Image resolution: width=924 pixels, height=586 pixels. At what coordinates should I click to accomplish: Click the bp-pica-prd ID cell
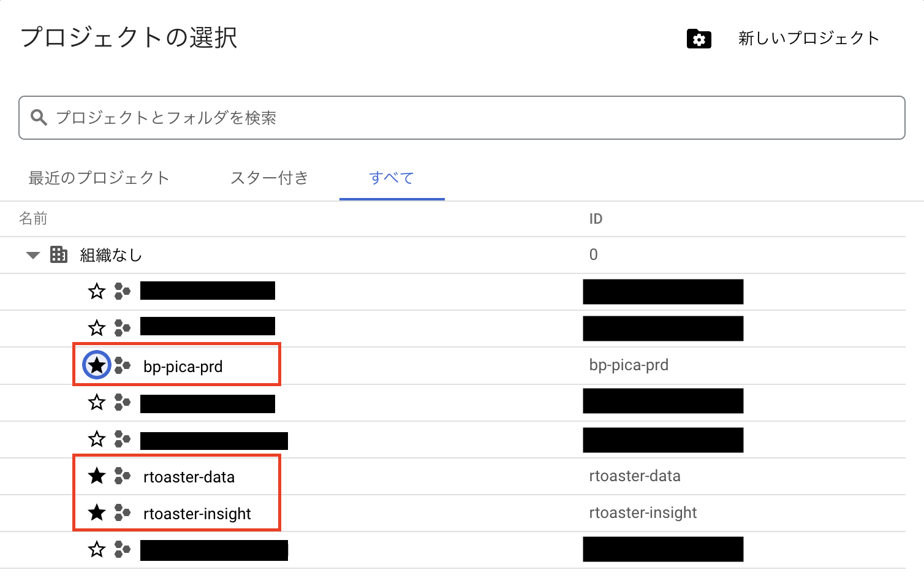[x=629, y=365]
